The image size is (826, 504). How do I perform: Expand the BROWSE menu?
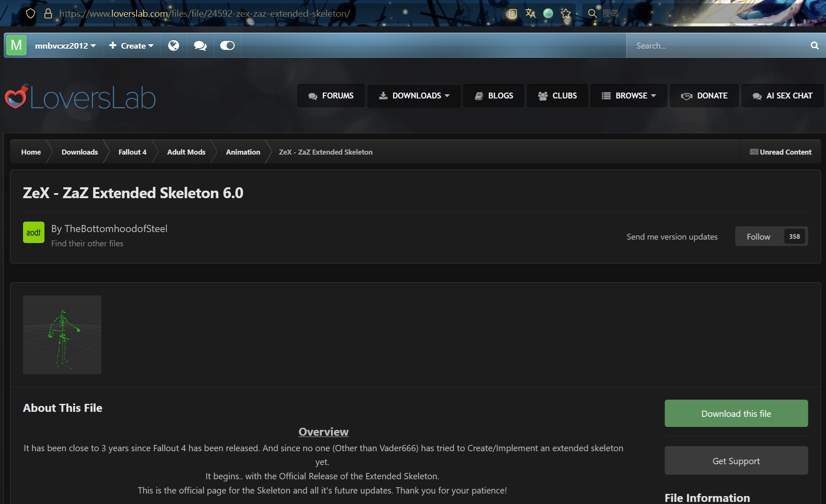pyautogui.click(x=629, y=96)
